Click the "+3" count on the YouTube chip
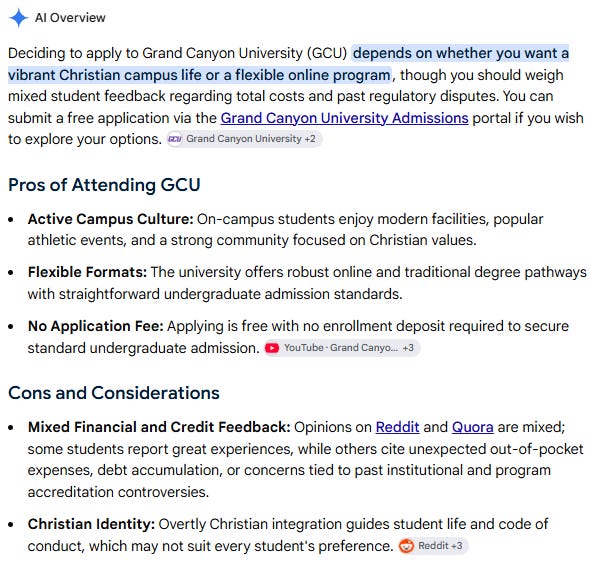 (x=408, y=348)
